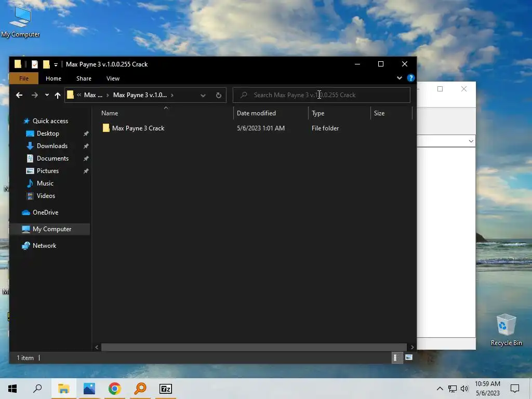Click the volume speaker tray icon

pos(464,389)
